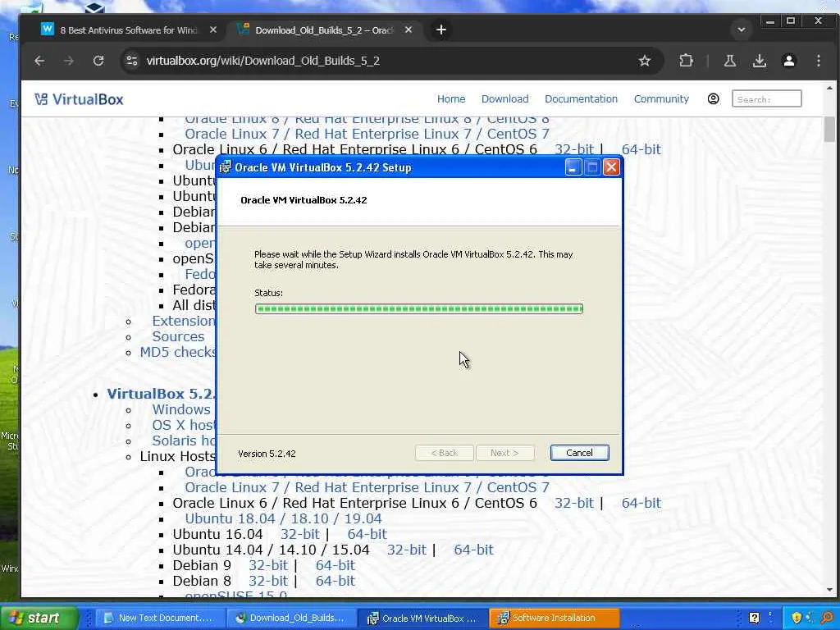Viewport: 840px width, 630px height.
Task: Minimize the Chrome browser window
Action: tap(770, 21)
